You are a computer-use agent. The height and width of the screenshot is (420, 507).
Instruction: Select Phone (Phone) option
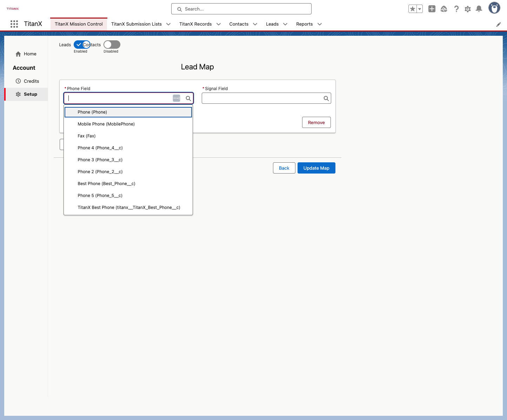[x=128, y=112]
